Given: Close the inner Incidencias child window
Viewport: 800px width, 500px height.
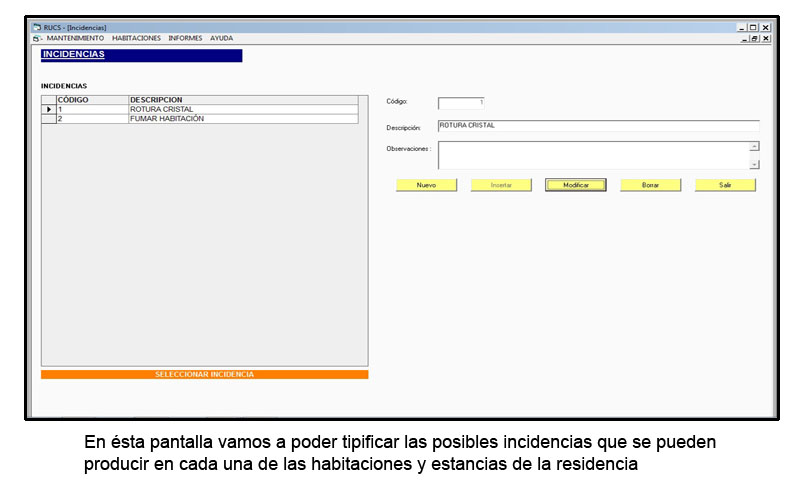Looking at the screenshot, I should tap(766, 39).
